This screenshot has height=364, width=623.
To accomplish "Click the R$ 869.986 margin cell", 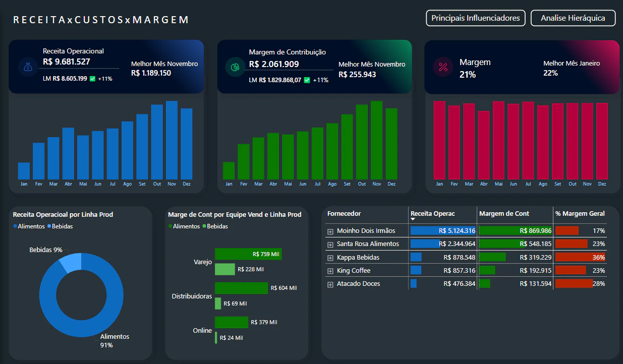I will pos(515,231).
